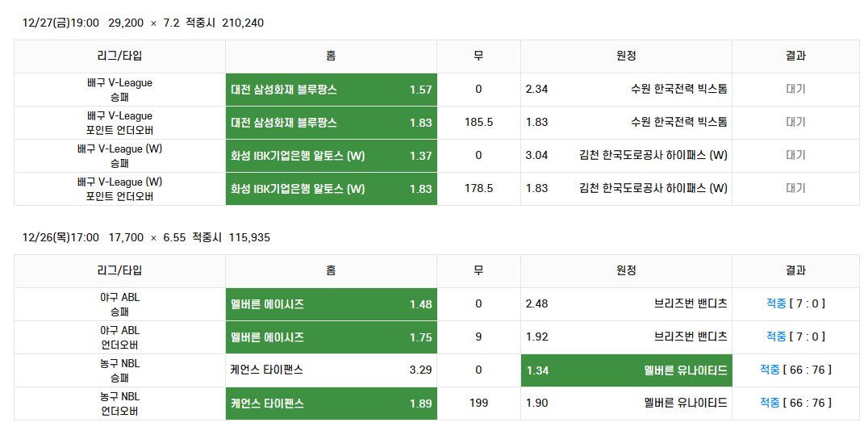Select 화성 IBK기업은행 알토스 (W) at 1.37
This screenshot has height=435, width=868.
331,156
